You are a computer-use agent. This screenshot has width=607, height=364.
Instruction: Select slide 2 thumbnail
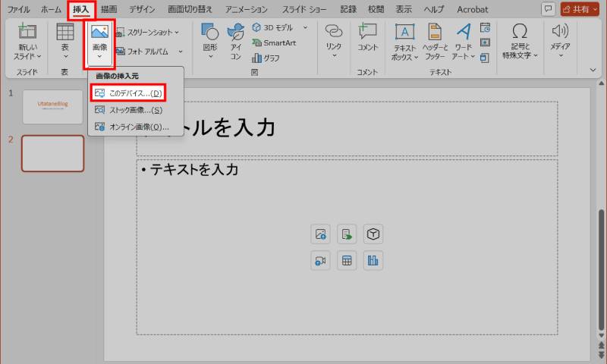[x=52, y=154]
